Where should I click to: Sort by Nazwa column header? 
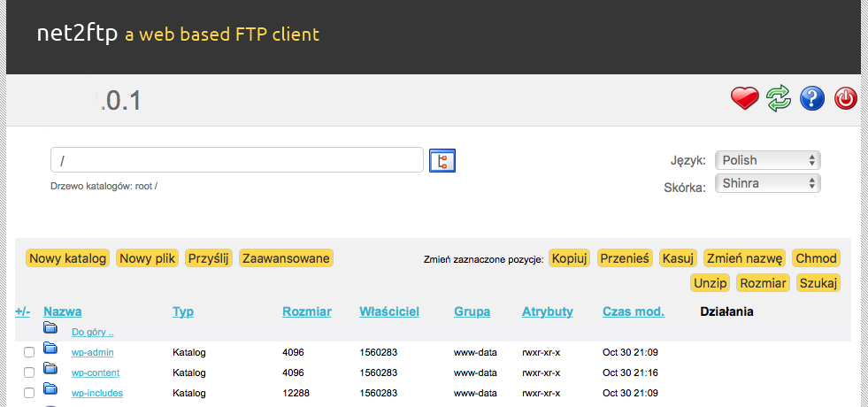pyautogui.click(x=63, y=311)
